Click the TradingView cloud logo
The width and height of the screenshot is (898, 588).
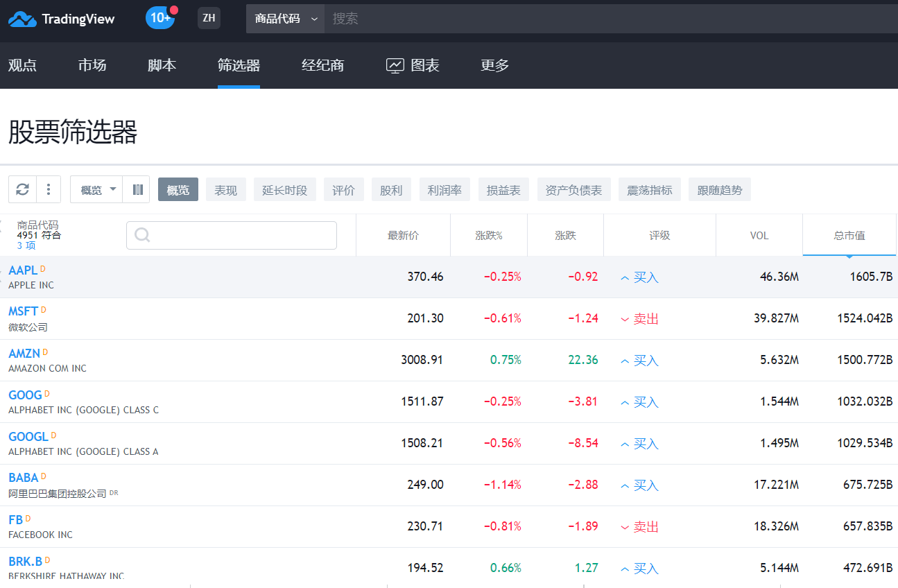[22, 19]
